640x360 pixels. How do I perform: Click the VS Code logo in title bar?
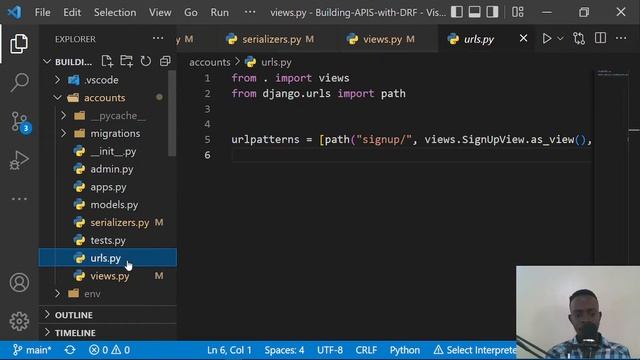tap(15, 12)
